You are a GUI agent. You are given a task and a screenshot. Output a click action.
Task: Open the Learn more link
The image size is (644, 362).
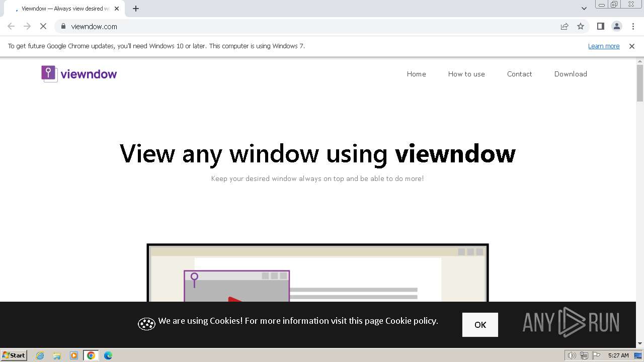coord(604,46)
